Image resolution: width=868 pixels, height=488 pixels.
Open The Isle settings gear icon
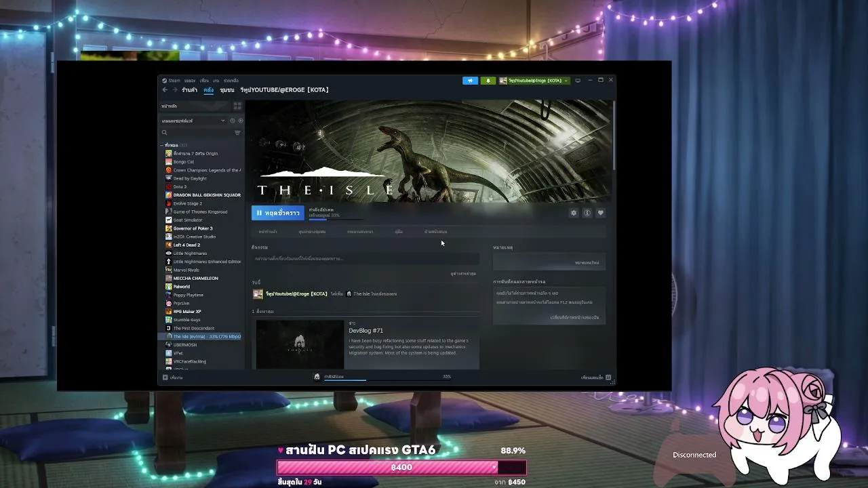pyautogui.click(x=574, y=213)
